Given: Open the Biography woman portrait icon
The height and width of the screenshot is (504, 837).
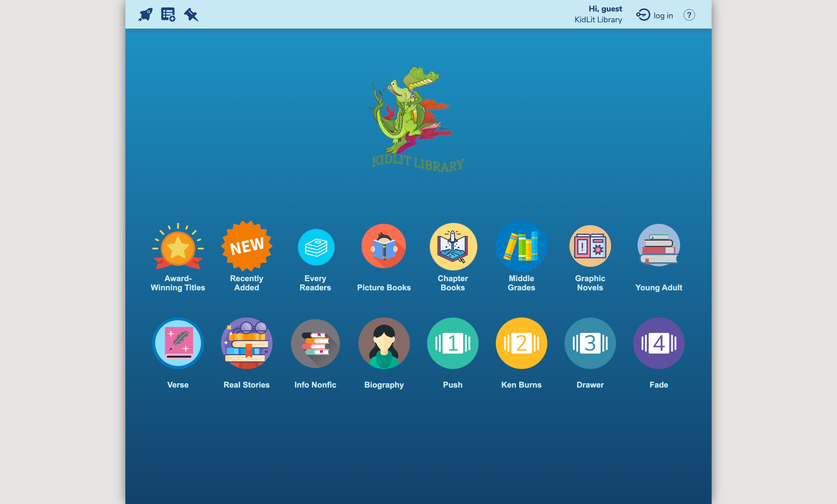Looking at the screenshot, I should point(384,343).
